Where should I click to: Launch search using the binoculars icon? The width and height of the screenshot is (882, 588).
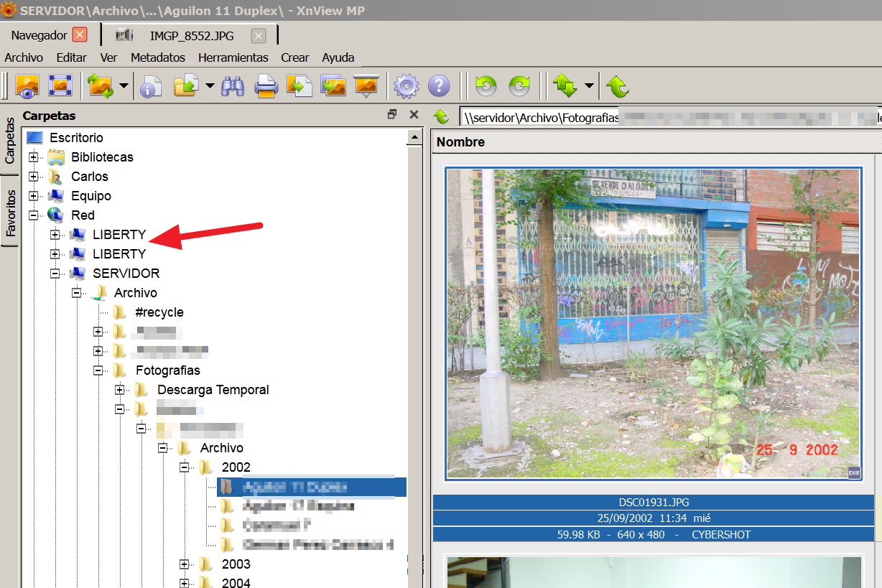(x=233, y=86)
